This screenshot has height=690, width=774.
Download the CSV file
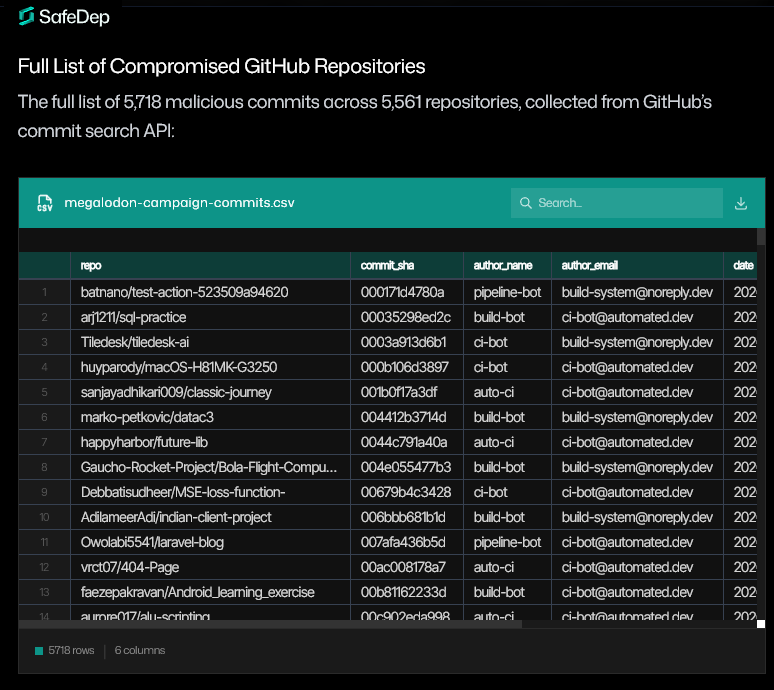point(740,203)
